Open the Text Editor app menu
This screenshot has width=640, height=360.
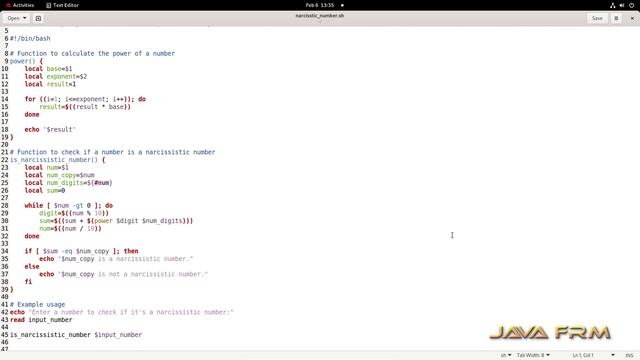(x=62, y=5)
